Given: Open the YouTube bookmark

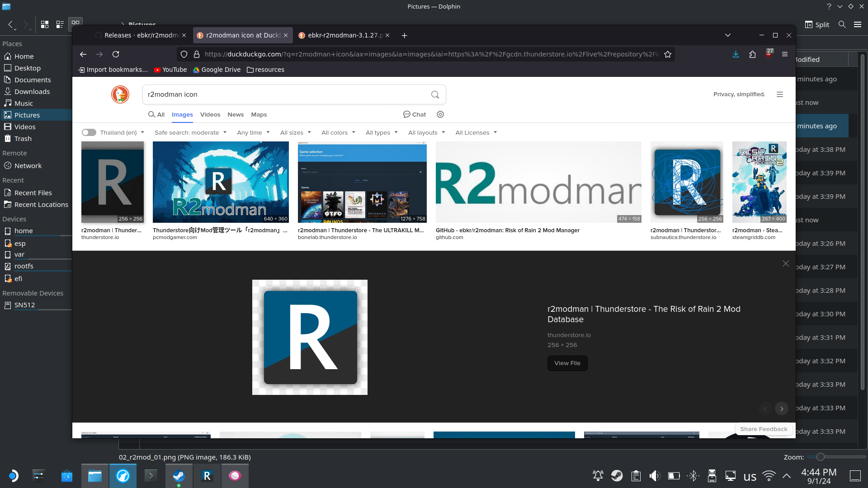Looking at the screenshot, I should point(170,70).
